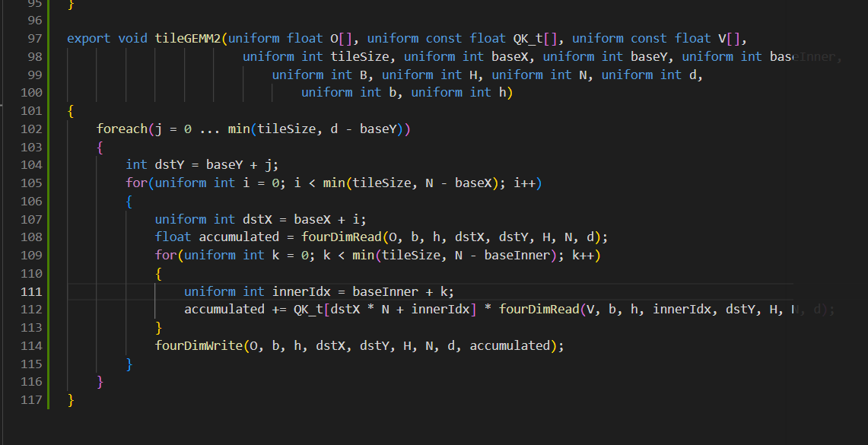868x445 pixels.
Task: Click line number 114 in the gutter
Action: [31, 346]
